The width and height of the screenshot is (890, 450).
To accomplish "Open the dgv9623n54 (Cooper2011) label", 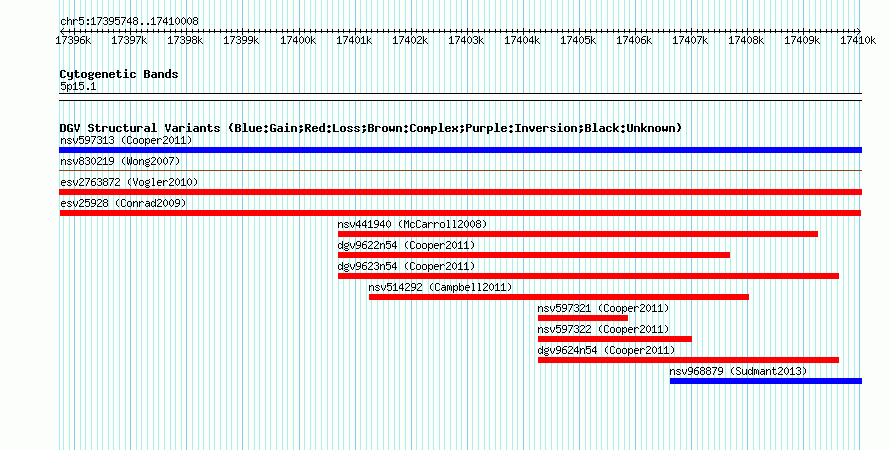I will tap(406, 266).
